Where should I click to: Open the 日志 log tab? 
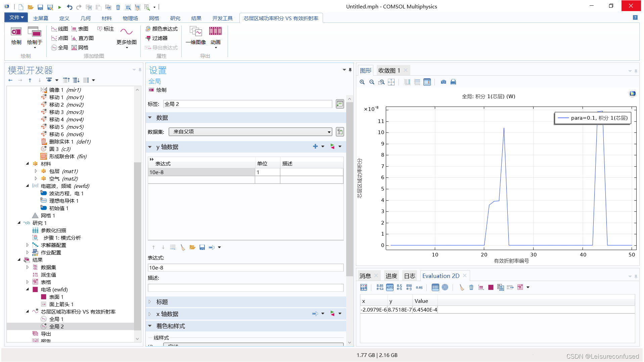point(410,276)
